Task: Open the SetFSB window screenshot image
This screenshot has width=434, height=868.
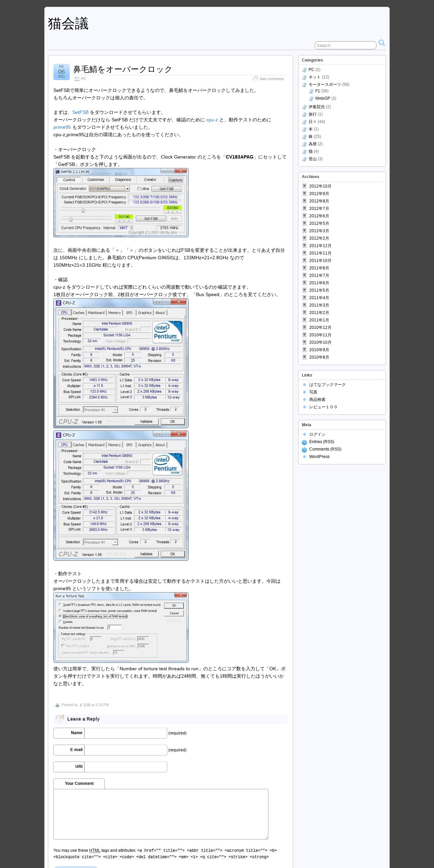Action: (x=121, y=202)
